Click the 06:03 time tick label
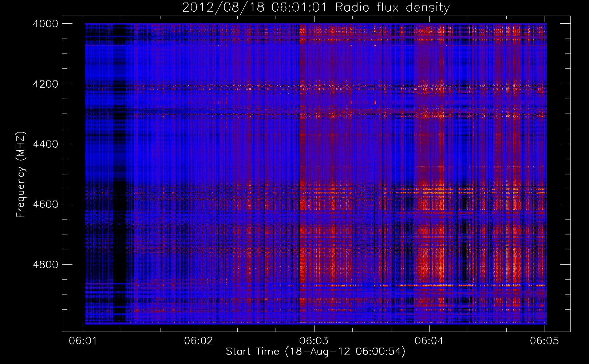The height and width of the screenshot is (364, 589). (314, 341)
